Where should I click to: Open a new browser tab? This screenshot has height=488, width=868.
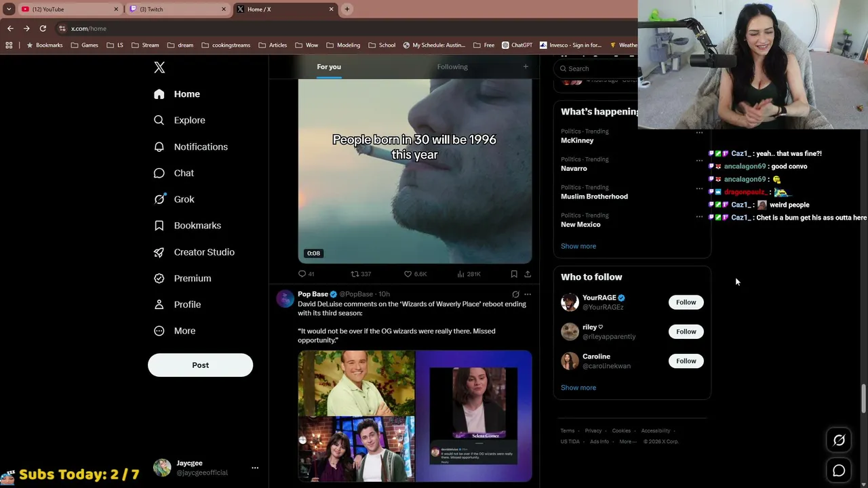point(347,9)
